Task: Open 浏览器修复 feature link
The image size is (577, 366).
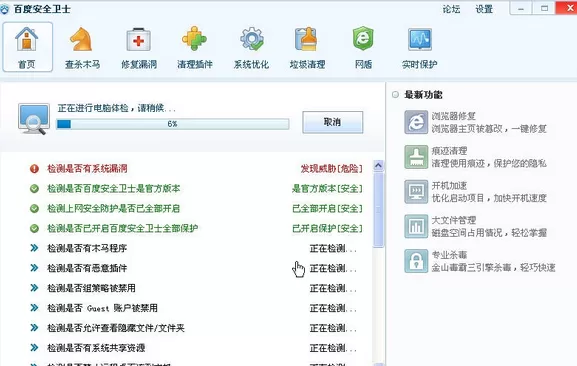Action: tap(454, 116)
